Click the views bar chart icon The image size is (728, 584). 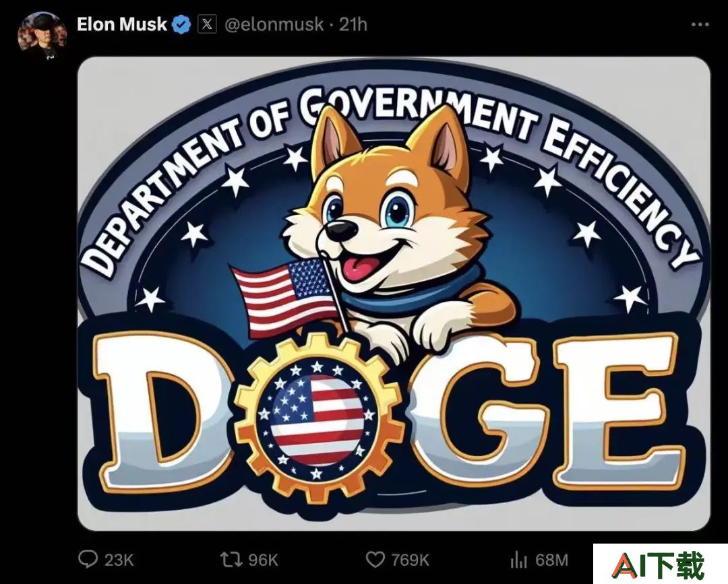pyautogui.click(x=518, y=560)
